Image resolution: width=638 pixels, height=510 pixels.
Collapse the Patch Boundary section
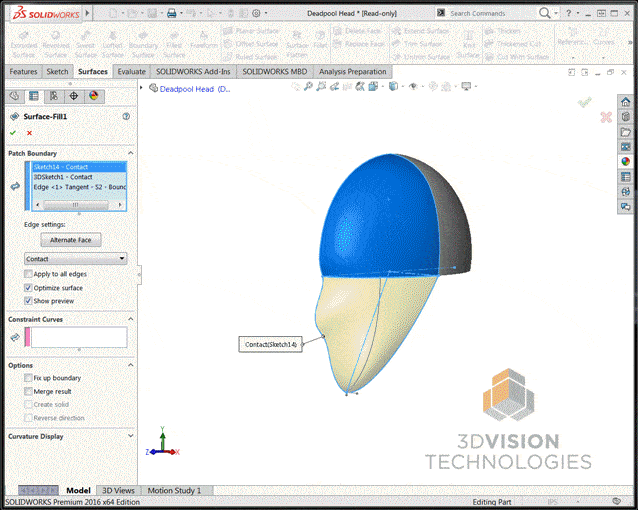coord(131,153)
